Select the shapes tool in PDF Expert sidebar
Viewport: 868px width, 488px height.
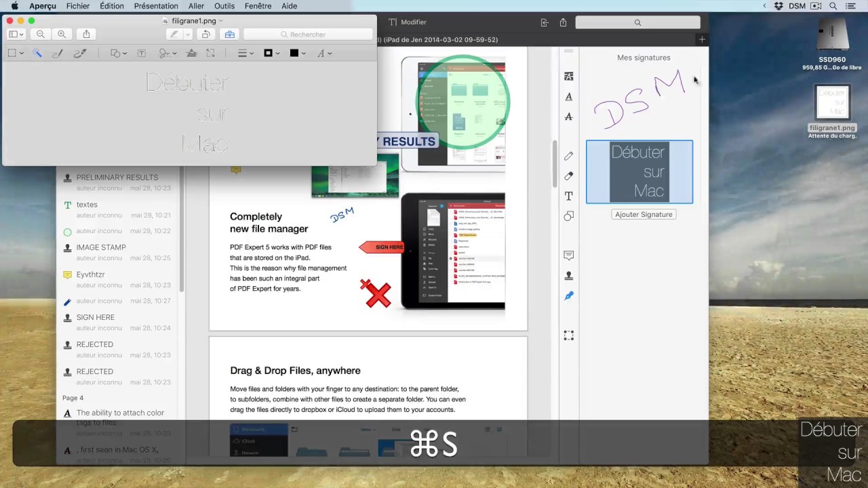coord(569,216)
